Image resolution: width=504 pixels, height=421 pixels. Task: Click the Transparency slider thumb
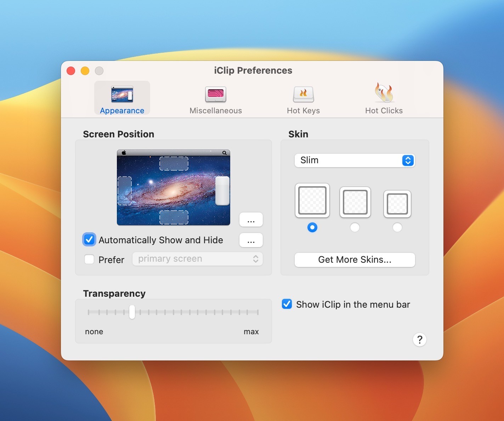pos(132,312)
